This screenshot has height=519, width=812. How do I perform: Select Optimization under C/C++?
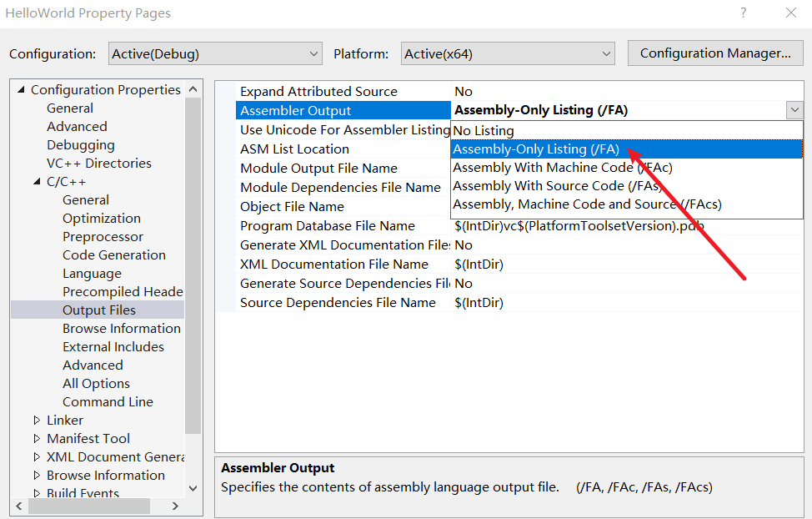point(102,219)
